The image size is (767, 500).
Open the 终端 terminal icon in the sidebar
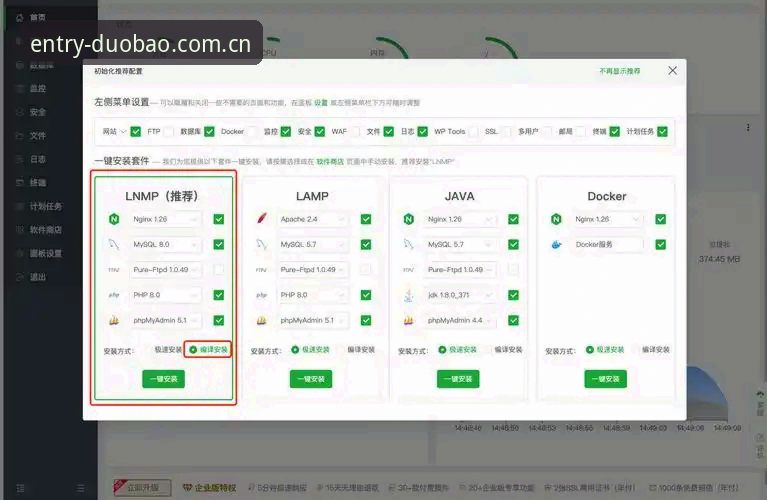pyautogui.click(x=20, y=182)
